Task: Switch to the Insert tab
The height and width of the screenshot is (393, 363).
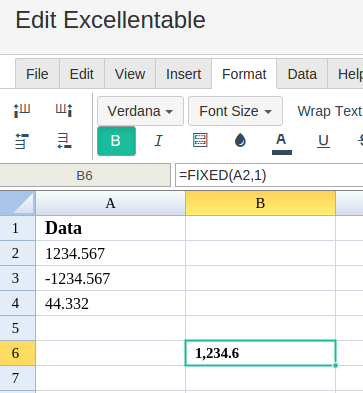Action: [183, 74]
